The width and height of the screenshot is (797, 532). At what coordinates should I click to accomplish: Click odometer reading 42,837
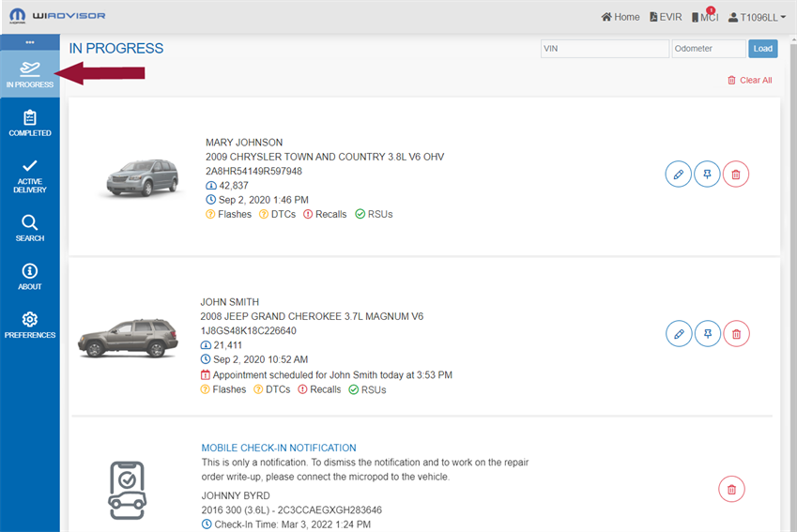(x=227, y=186)
